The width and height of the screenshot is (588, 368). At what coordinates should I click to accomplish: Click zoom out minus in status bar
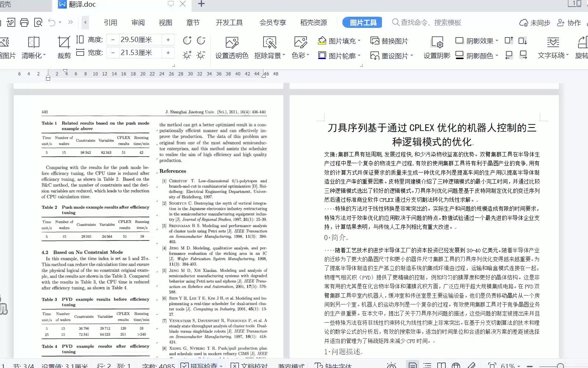[x=530, y=366]
